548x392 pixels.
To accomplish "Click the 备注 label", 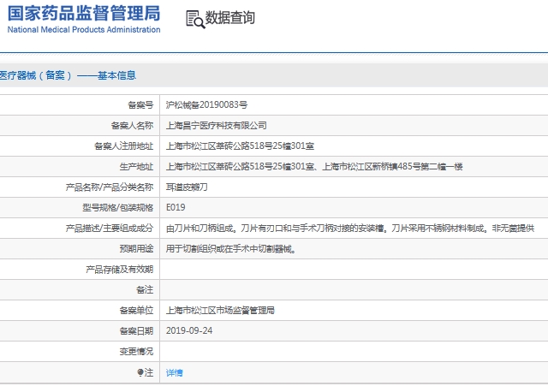I will (x=145, y=289).
